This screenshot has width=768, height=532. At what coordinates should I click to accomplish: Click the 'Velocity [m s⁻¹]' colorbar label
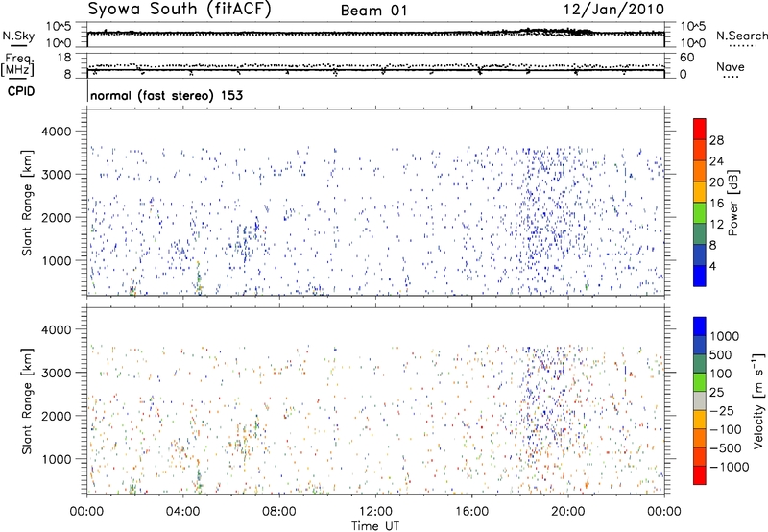(x=758, y=400)
